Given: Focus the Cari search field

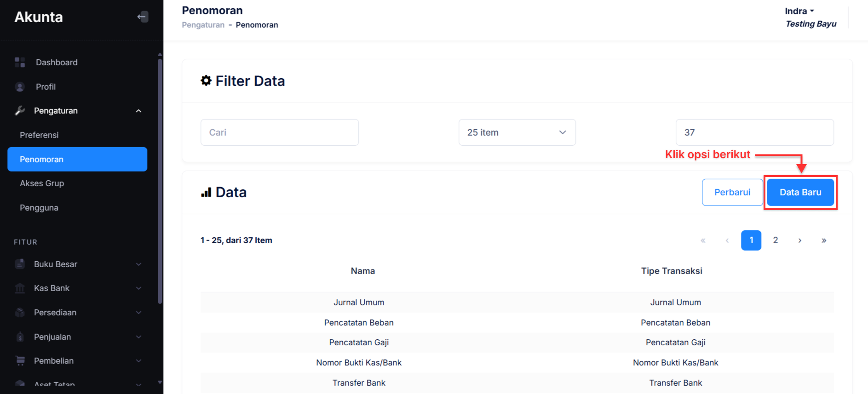Looking at the screenshot, I should click(279, 132).
